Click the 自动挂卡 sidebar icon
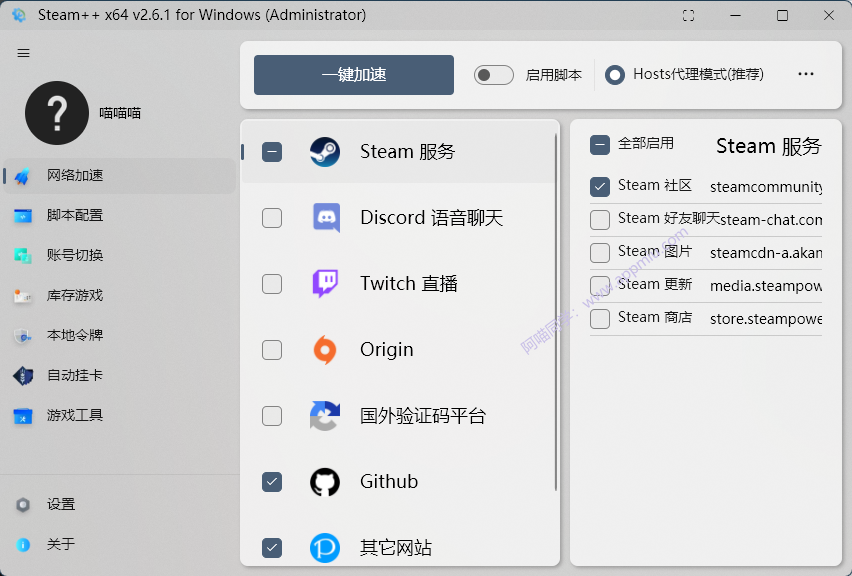 (23, 375)
